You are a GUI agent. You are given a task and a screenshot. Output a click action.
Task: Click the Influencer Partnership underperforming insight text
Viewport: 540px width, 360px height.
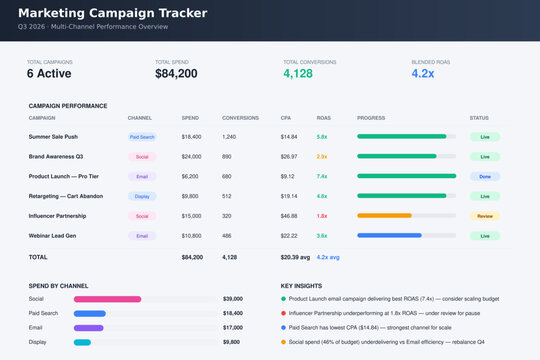(x=384, y=313)
